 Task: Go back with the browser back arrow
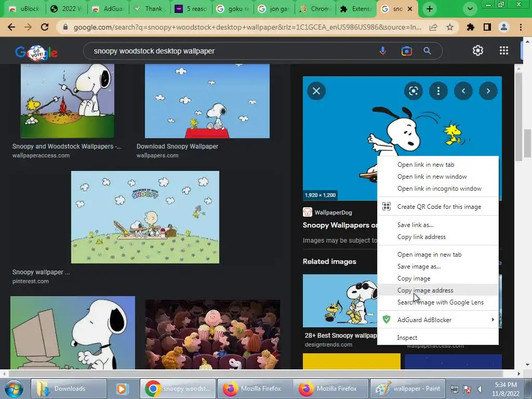coord(11,27)
